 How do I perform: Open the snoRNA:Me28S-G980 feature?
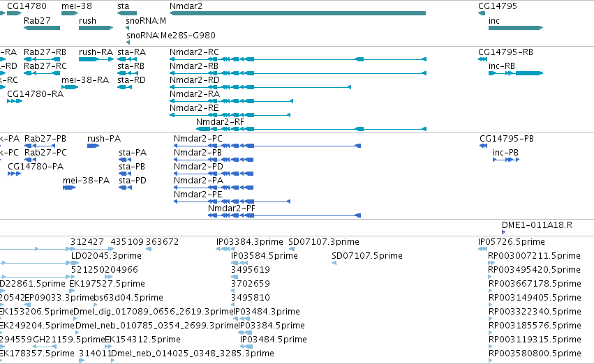click(x=171, y=35)
